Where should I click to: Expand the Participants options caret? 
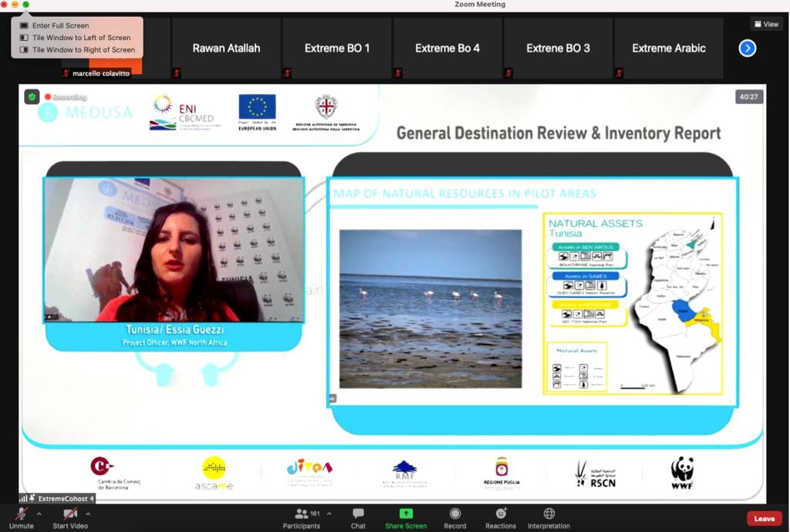pos(329,513)
